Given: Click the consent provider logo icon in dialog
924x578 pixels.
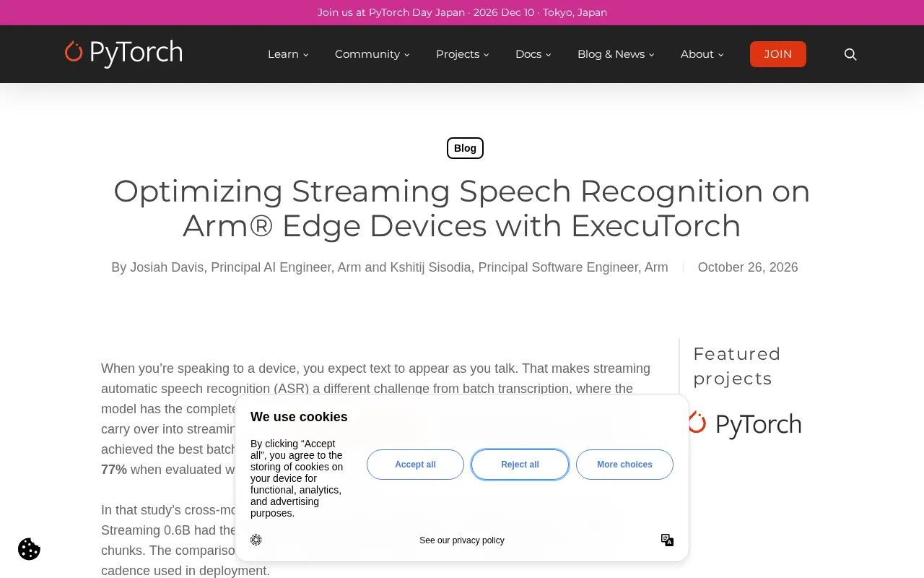Looking at the screenshot, I should click(256, 540).
